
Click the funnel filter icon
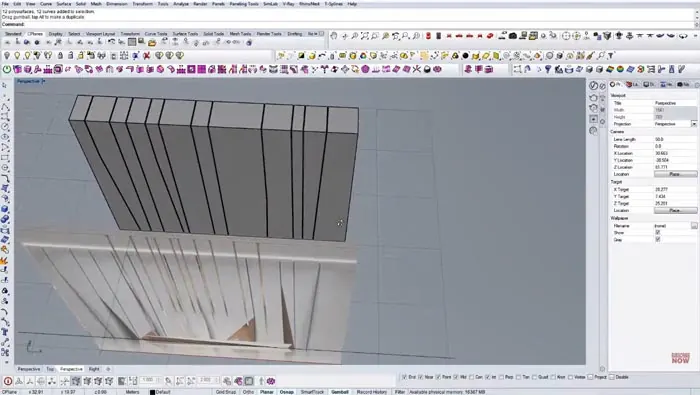(x=611, y=56)
